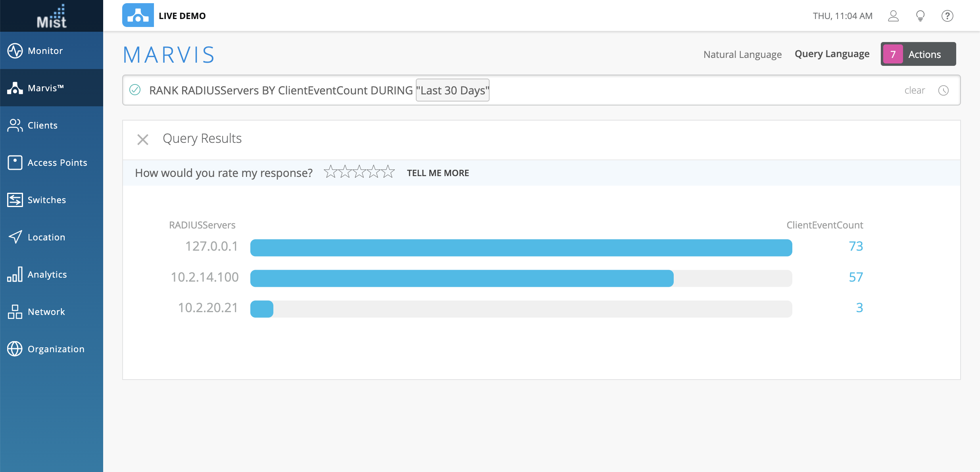The image size is (980, 472).
Task: Open the help question mark icon
Action: (x=947, y=16)
